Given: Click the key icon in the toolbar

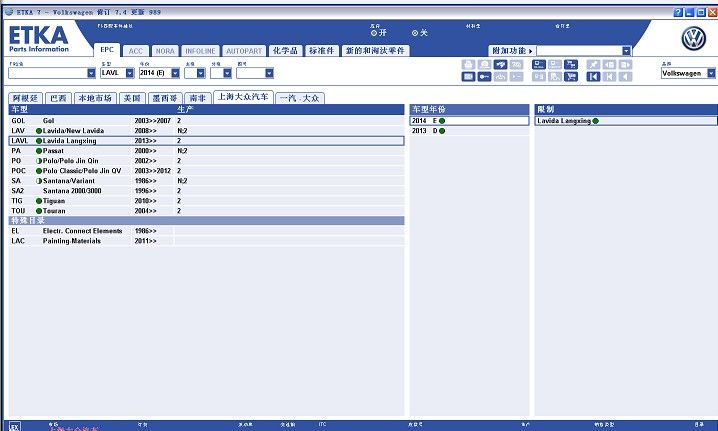Looking at the screenshot, I should click(x=484, y=76).
